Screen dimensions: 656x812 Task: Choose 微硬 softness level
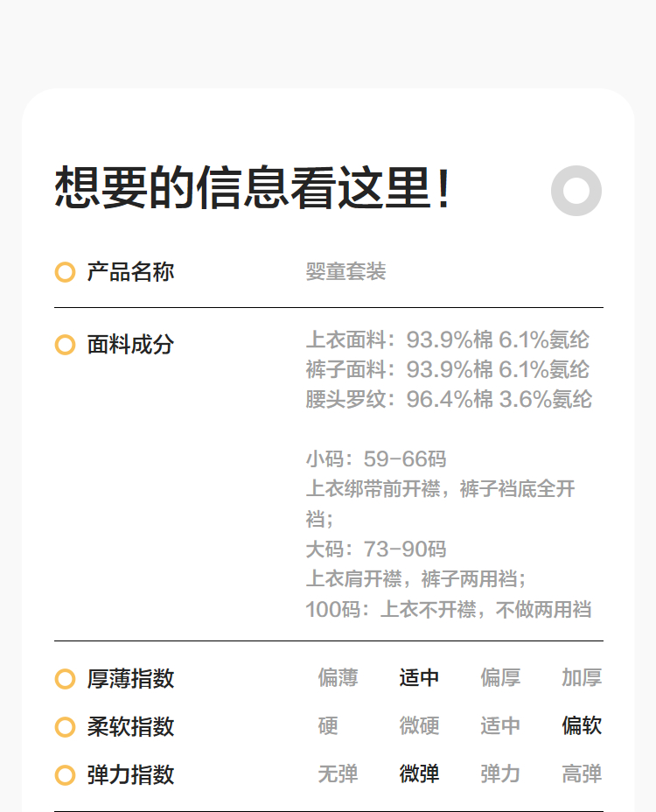coord(419,726)
